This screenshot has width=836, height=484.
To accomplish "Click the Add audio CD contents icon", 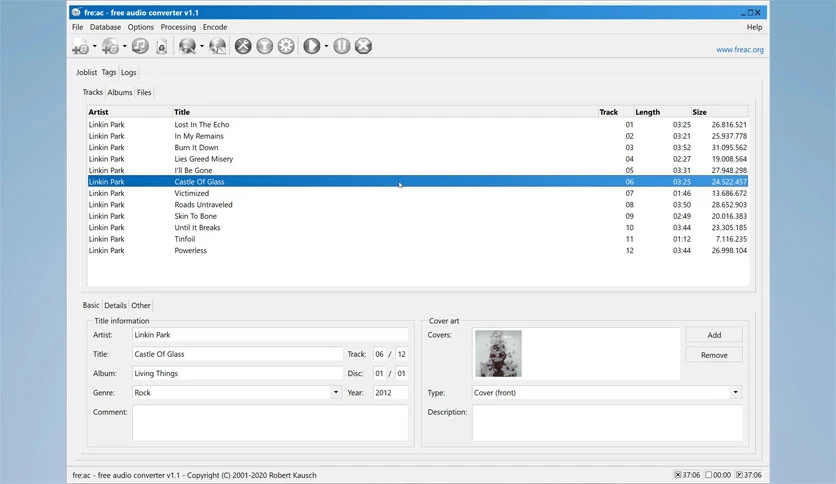I will 110,46.
